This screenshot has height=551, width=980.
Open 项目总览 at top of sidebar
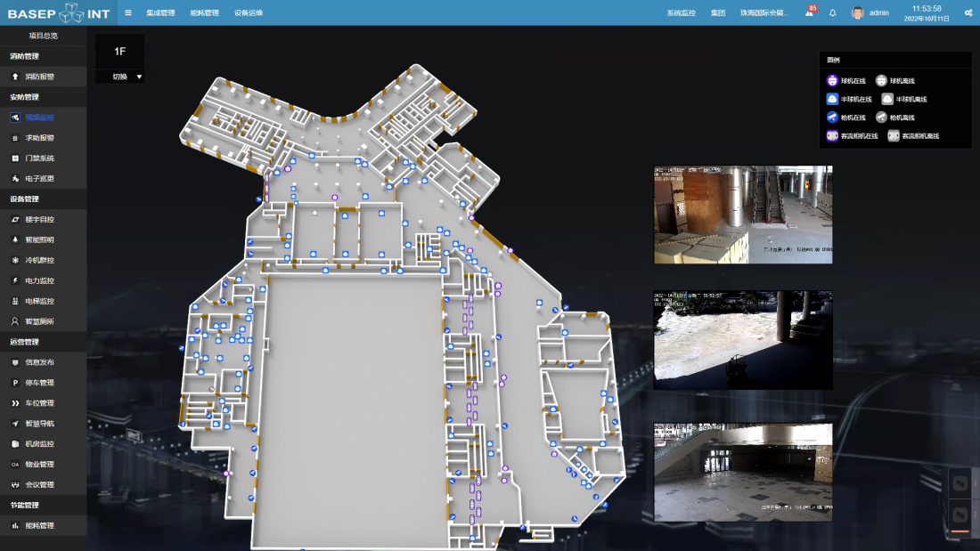43,36
